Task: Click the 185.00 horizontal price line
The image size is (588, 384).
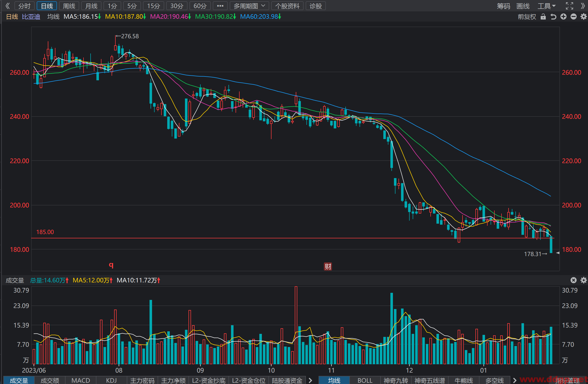Action: coord(293,238)
